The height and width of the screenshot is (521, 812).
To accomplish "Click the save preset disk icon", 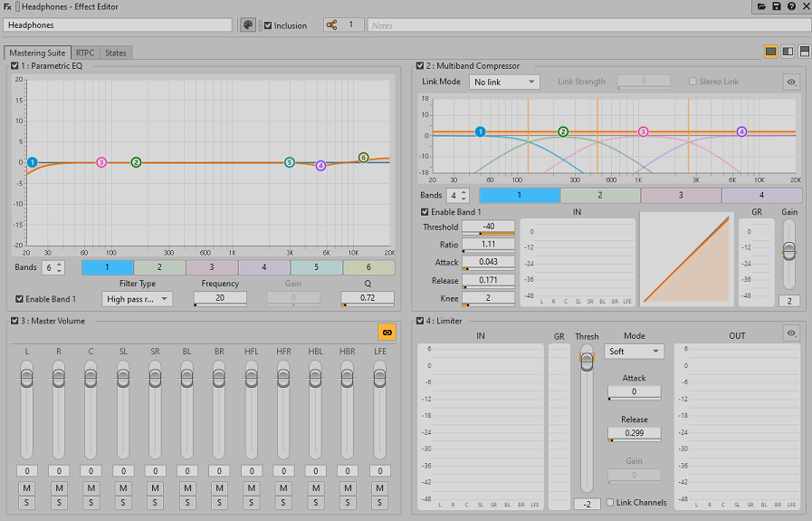I will tap(777, 6).
